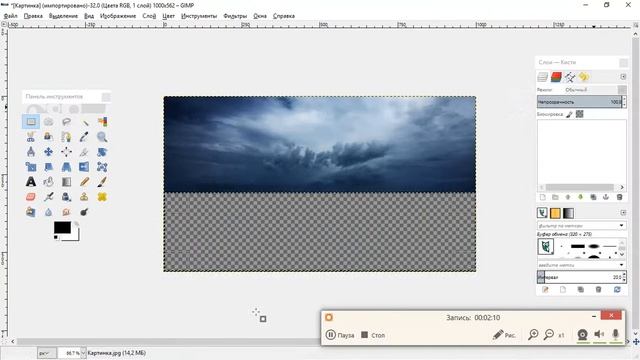Click the Рис. draw button in recorder
This screenshot has height=360, width=640.
coord(504,335)
